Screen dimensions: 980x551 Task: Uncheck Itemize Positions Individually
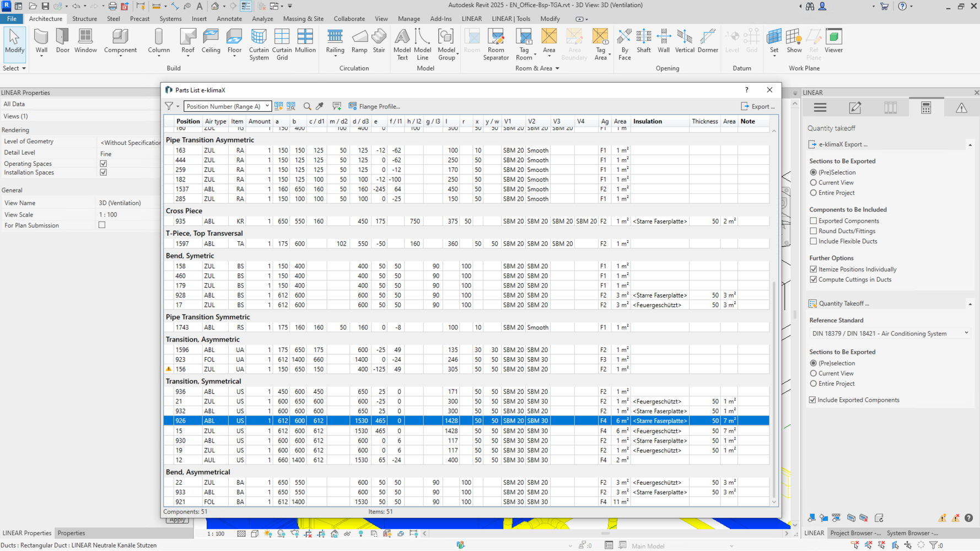813,269
